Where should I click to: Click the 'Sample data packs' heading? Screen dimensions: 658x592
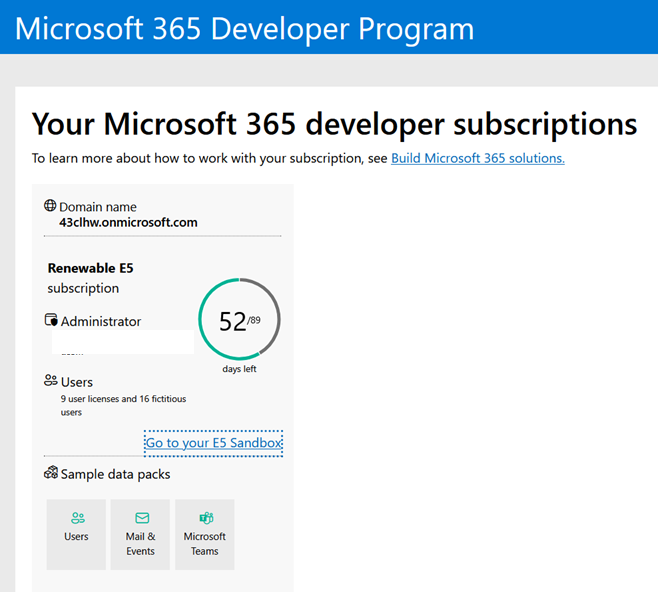pos(115,474)
